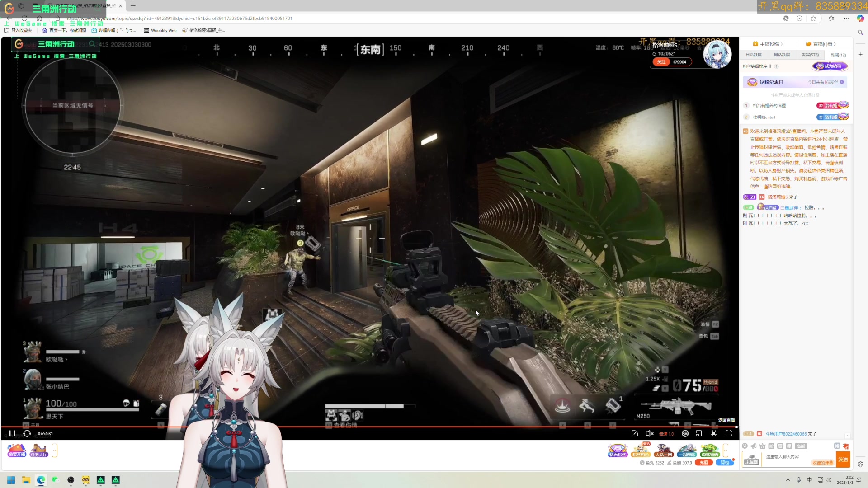Click the 管 admin icon in chat toolbar
Viewport: 868px width, 488px height.
pyautogui.click(x=780, y=446)
